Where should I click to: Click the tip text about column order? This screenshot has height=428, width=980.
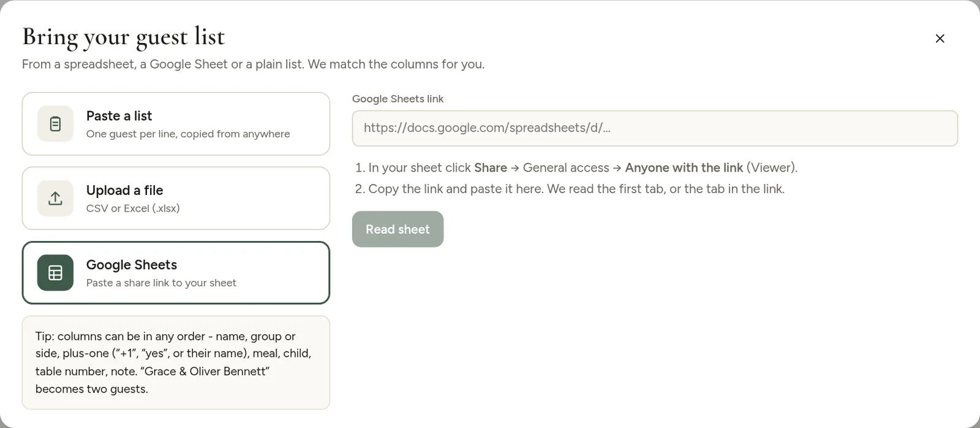click(174, 362)
